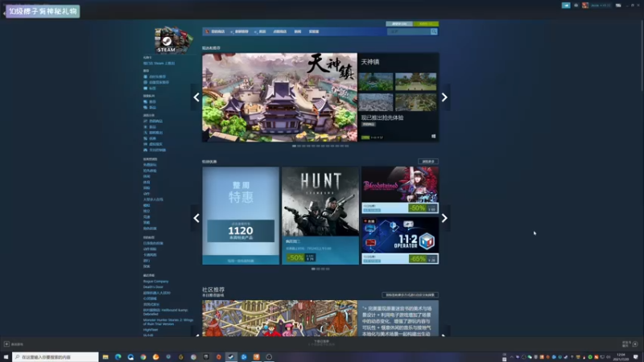
Task: Open the 新闻 news tab
Action: pyautogui.click(x=298, y=31)
